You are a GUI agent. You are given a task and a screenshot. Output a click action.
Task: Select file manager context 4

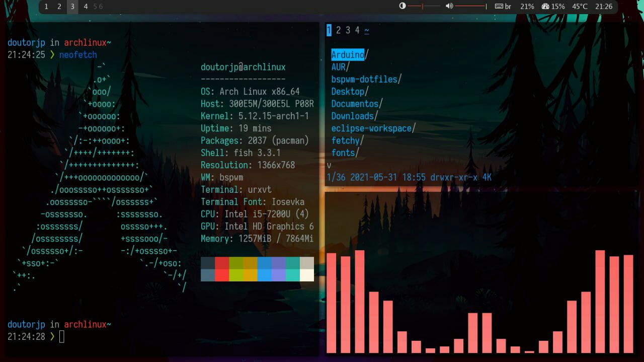(357, 30)
